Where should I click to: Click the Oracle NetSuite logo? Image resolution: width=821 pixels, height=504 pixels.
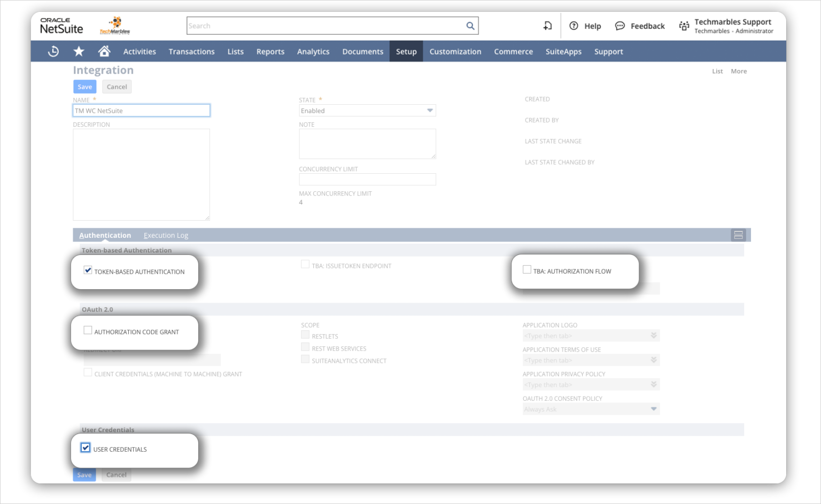pos(61,26)
